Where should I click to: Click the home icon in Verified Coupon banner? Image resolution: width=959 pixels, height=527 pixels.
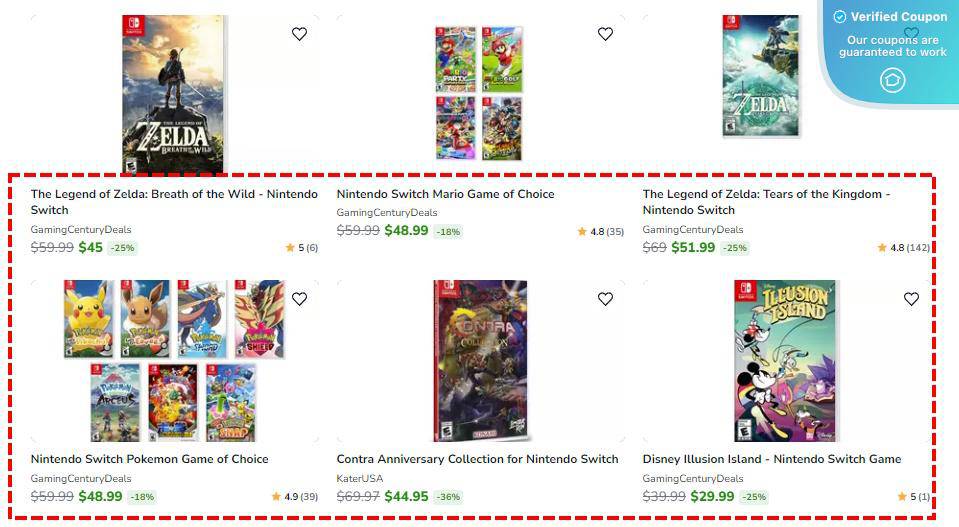(892, 80)
